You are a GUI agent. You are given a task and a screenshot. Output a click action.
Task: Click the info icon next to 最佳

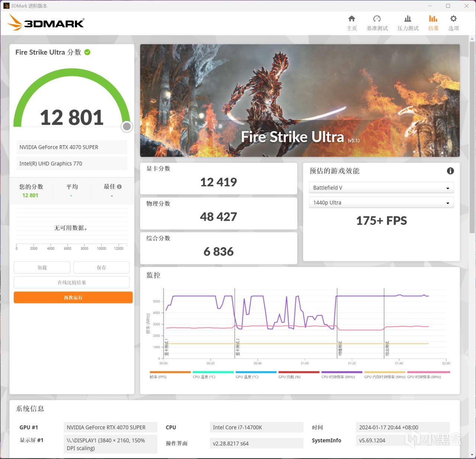119,186
